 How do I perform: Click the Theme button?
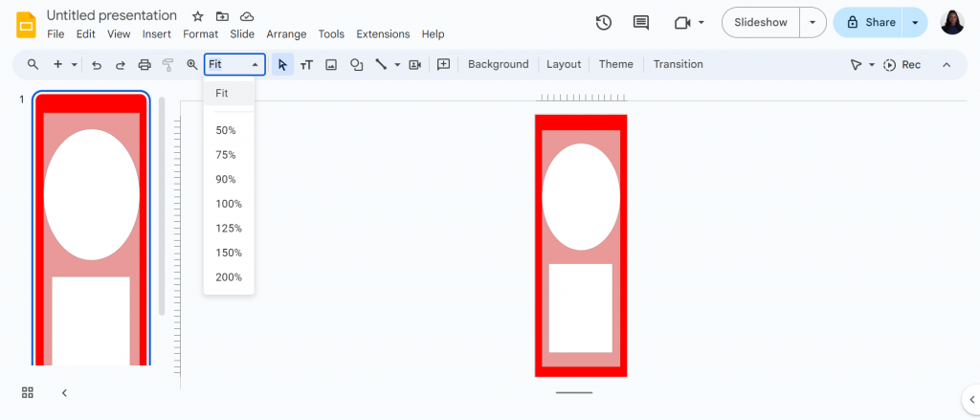click(615, 64)
